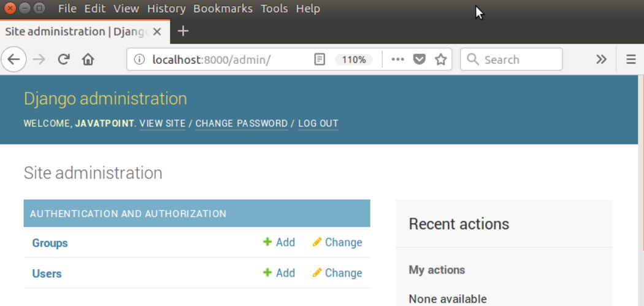Reset the 110% zoom level badge

point(354,59)
